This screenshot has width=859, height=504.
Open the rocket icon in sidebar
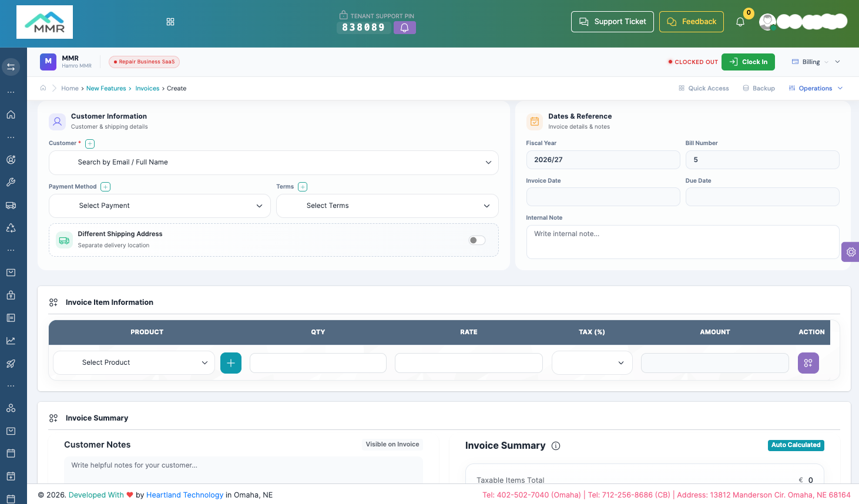tap(11, 364)
